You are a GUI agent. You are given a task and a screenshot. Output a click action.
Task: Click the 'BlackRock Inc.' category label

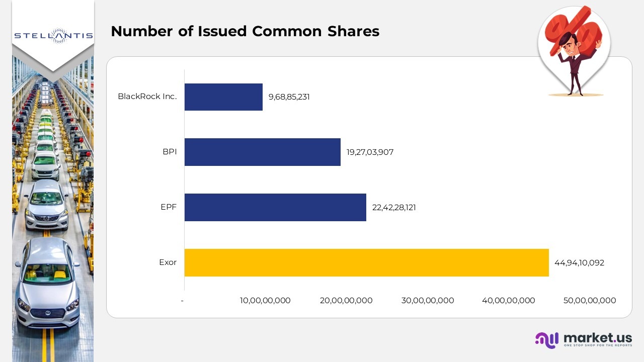tap(147, 97)
